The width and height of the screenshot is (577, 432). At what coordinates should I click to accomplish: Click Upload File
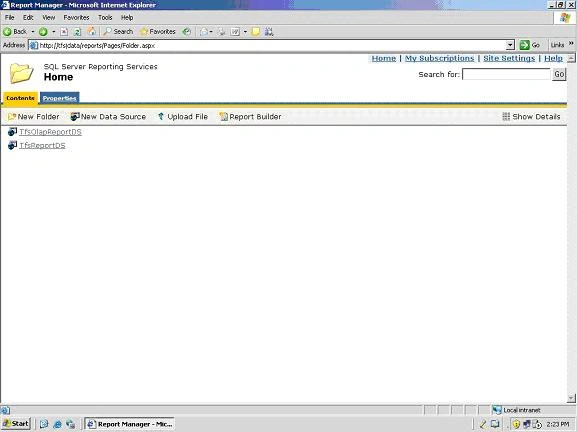tap(183, 117)
